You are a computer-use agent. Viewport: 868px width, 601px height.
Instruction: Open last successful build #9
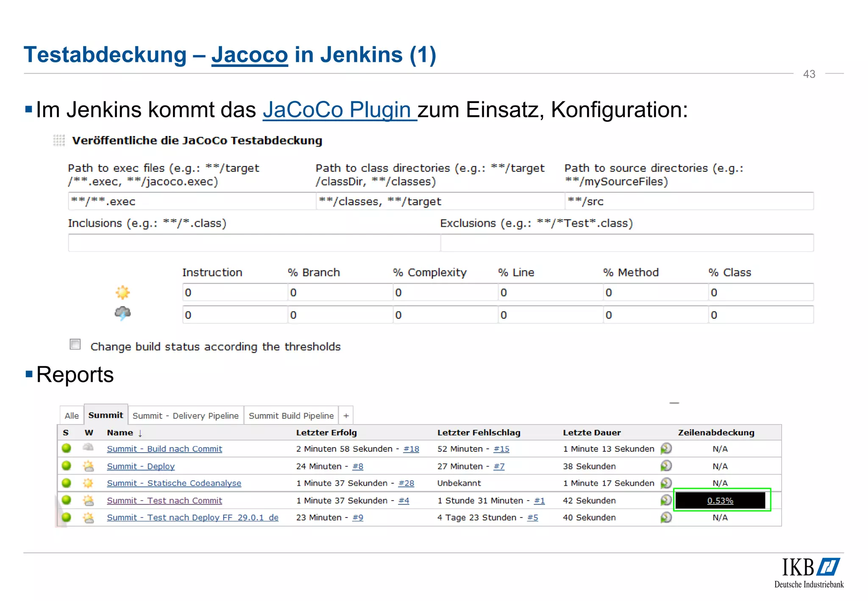[x=358, y=518]
